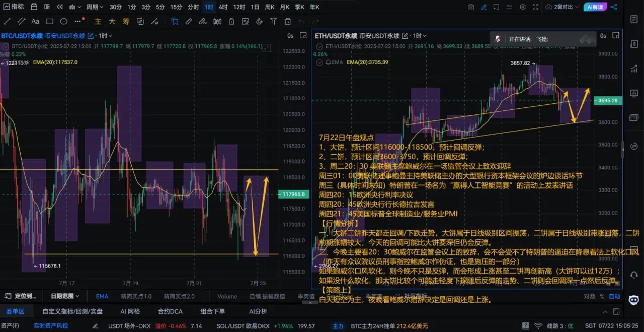Image resolution: width=644 pixels, height=332 pixels.
Task: Click the candlestick comparison tool icon
Action: (x=217, y=22)
